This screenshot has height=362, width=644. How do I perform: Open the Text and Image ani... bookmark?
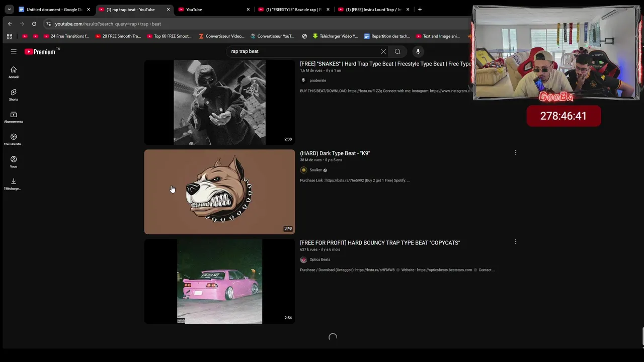tap(438, 36)
